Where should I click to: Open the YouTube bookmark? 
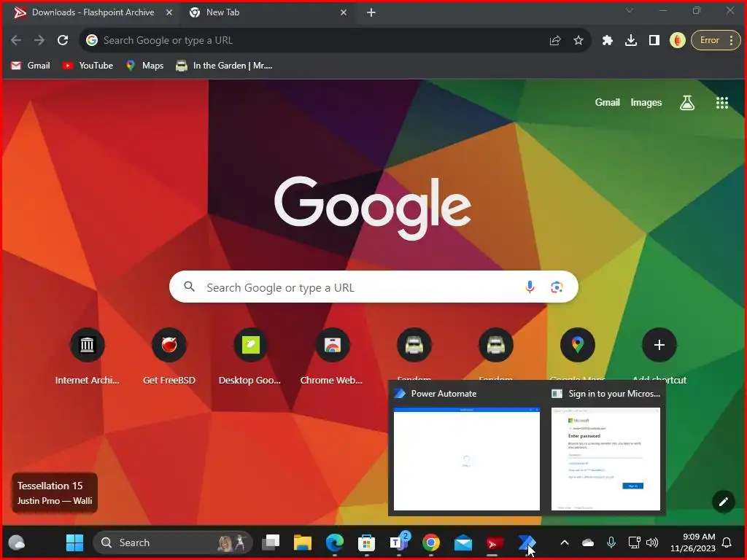click(x=88, y=66)
